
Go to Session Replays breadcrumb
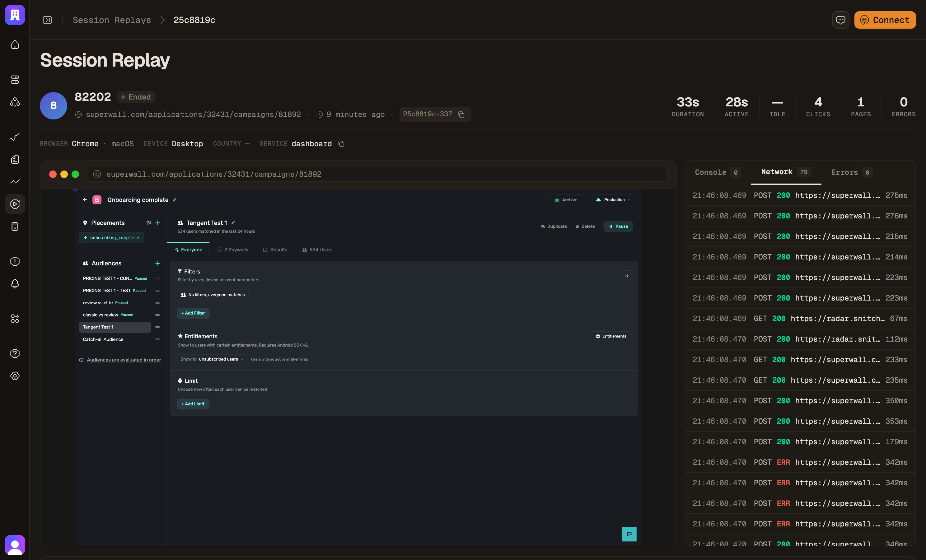pyautogui.click(x=112, y=20)
